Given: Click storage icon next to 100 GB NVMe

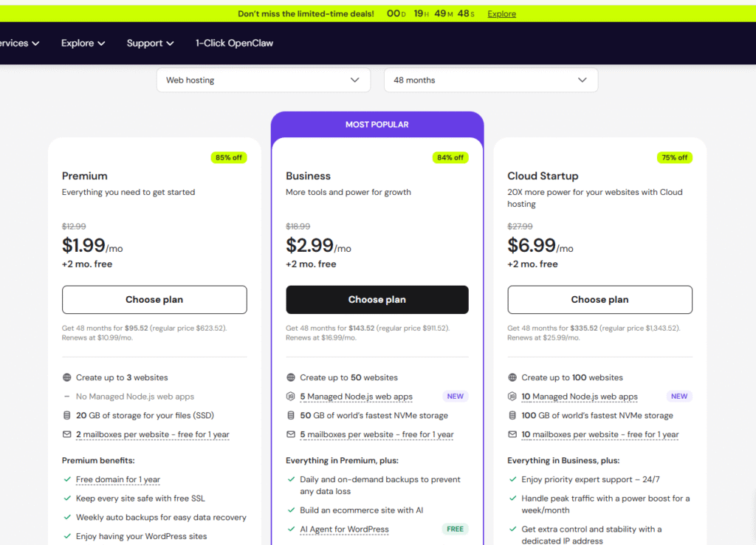Looking at the screenshot, I should tap(512, 416).
